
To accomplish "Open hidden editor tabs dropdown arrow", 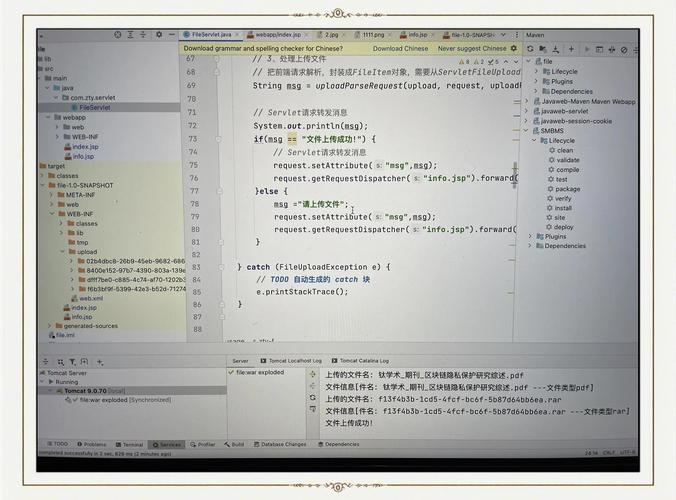I will [x=503, y=34].
